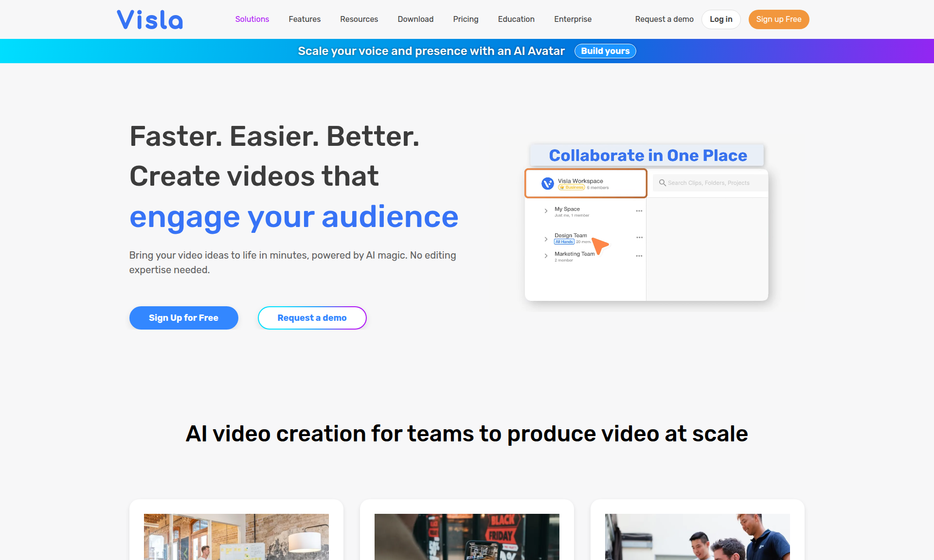Click the search magnifier icon

click(x=662, y=183)
